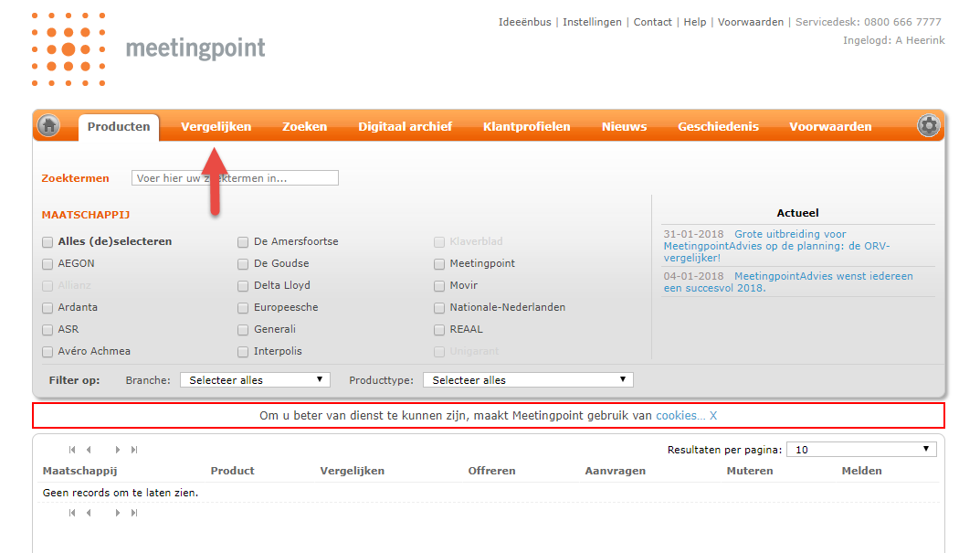The height and width of the screenshot is (553, 980).
Task: Check the AEGON checkbox
Action: point(47,264)
